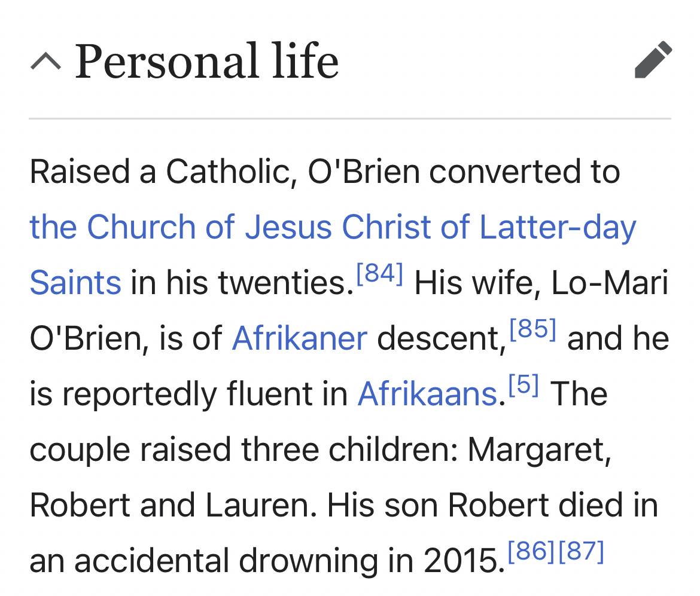
Task: Click the word Saints link
Action: point(75,283)
